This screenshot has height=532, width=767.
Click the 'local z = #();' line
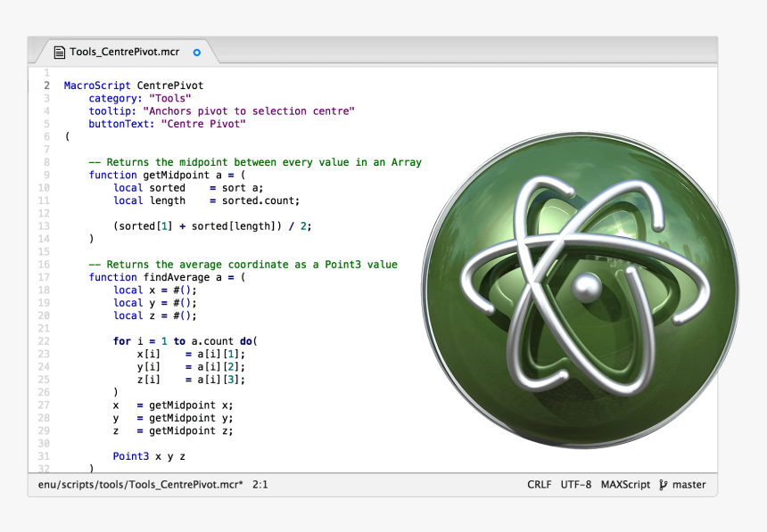point(155,315)
